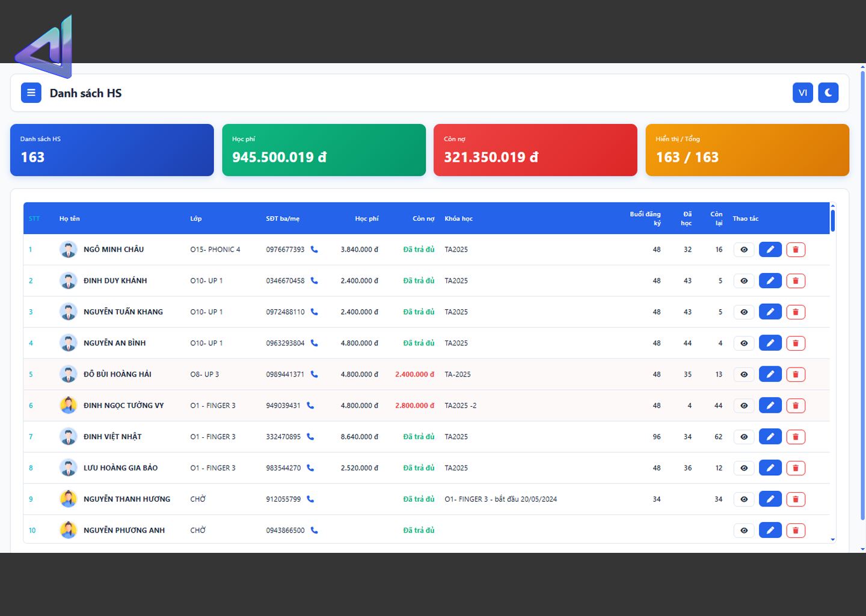The width and height of the screenshot is (866, 616).
Task: Open the hamburger sidebar menu
Action: pyautogui.click(x=31, y=93)
